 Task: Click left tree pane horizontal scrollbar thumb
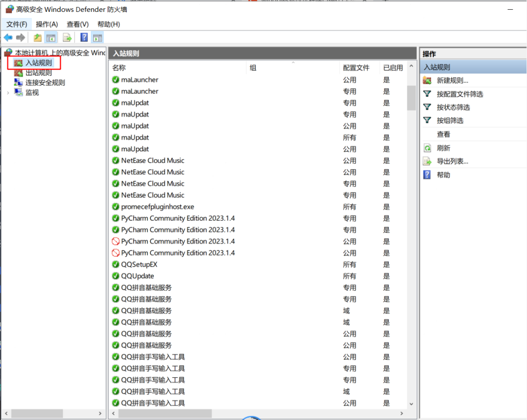coord(37,413)
